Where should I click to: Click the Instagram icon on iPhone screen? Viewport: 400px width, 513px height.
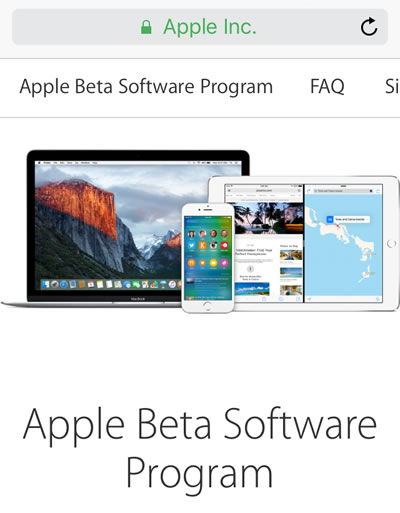tap(213, 246)
